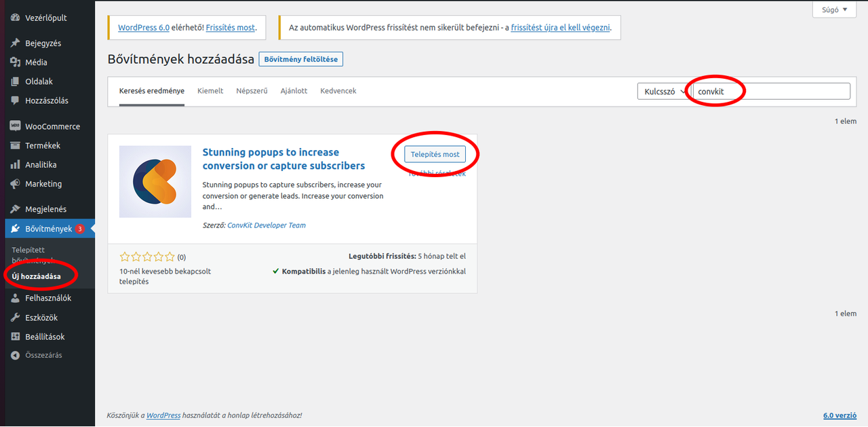Open the Kedvencek tab

[x=338, y=90]
